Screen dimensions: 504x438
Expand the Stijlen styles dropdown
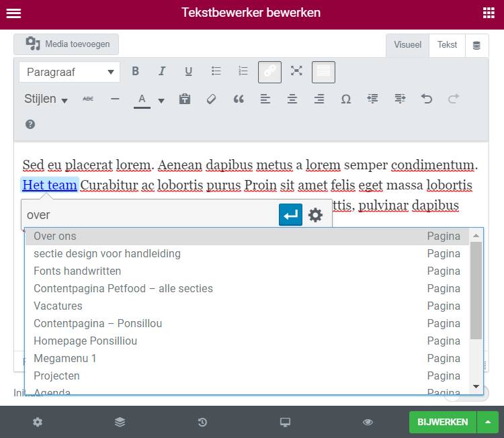tap(46, 99)
